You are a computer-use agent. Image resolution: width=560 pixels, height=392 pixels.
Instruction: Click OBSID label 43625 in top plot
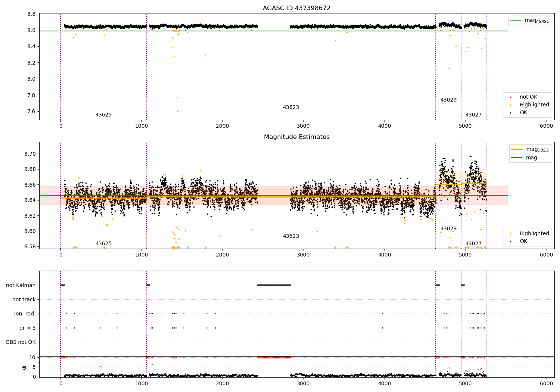(x=103, y=115)
